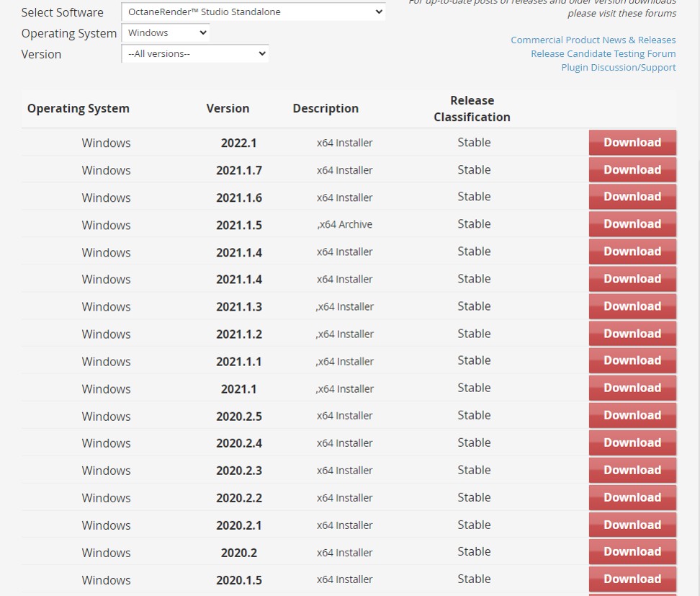Click the Release Classification column header
The width and height of the screenshot is (700, 596).
click(x=472, y=109)
